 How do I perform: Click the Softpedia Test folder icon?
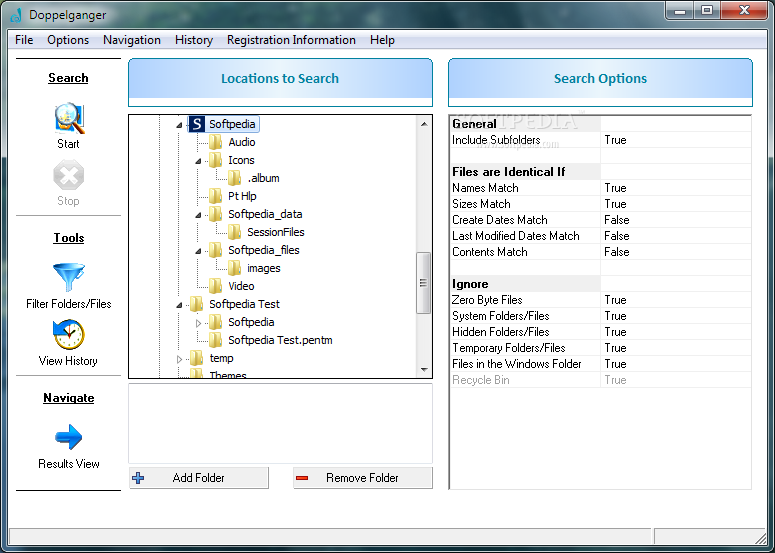pos(197,304)
